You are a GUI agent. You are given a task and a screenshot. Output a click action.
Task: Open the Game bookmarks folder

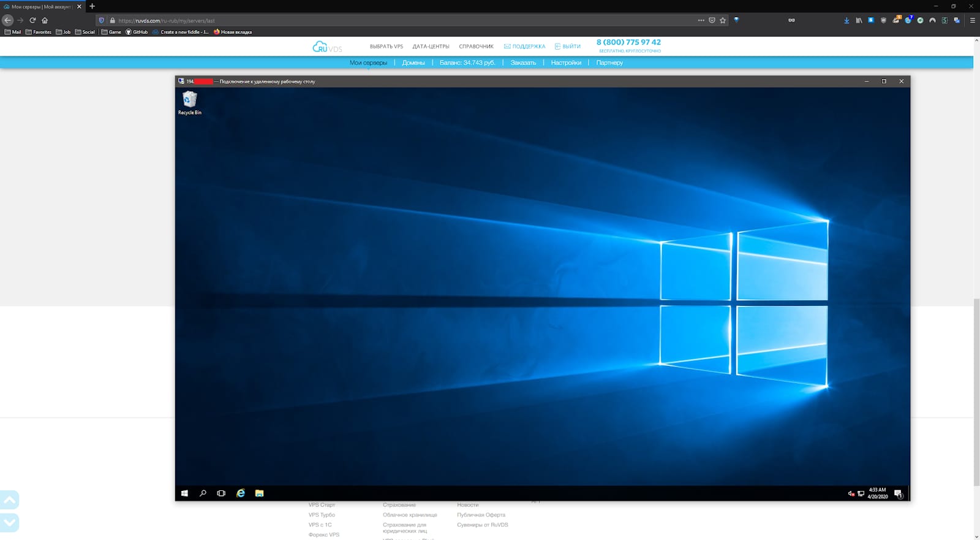(x=111, y=32)
